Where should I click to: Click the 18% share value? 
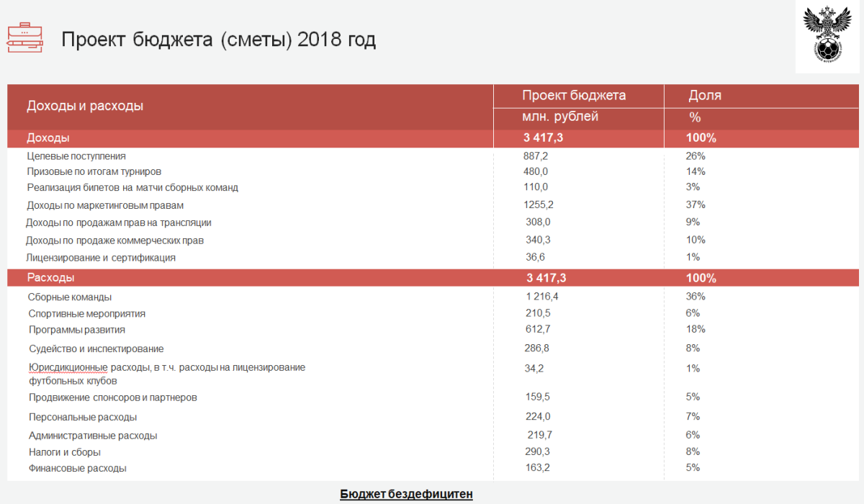pos(696,330)
